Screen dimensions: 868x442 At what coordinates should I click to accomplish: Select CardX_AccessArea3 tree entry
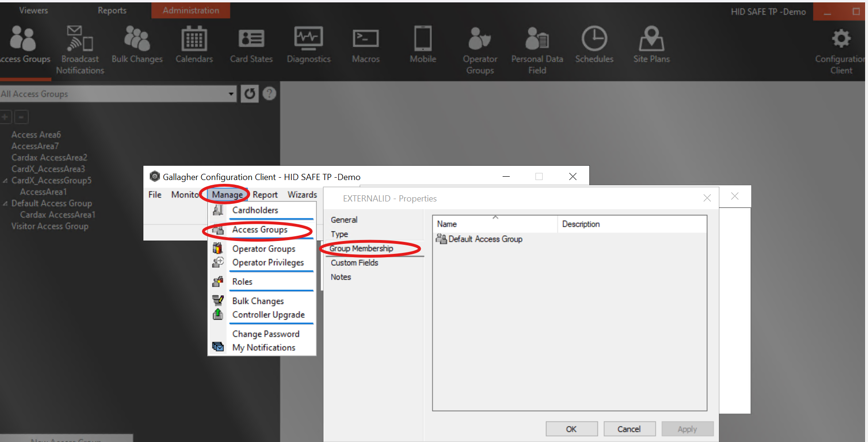coord(49,169)
